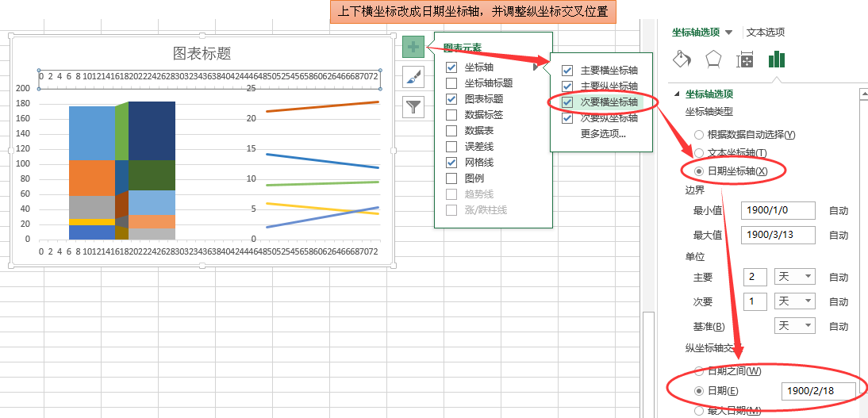Click 自动 button next to 最大值
The image size is (868, 418).
[838, 236]
